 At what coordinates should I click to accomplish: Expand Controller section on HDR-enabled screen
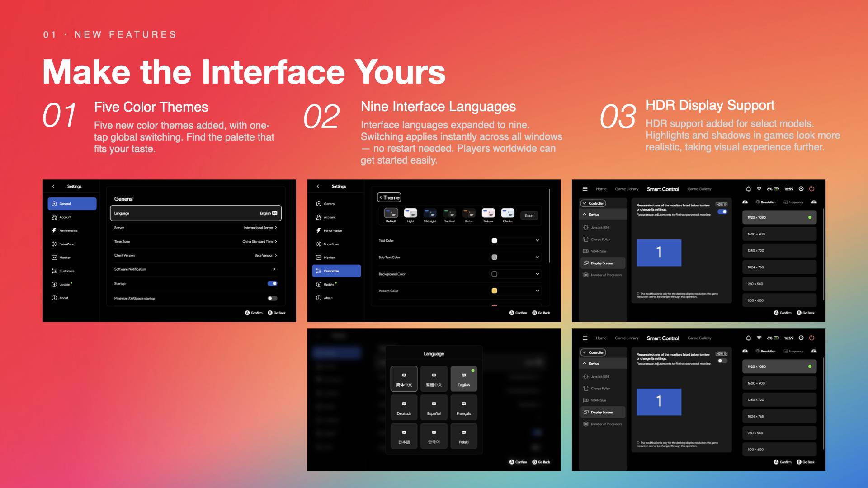point(593,203)
